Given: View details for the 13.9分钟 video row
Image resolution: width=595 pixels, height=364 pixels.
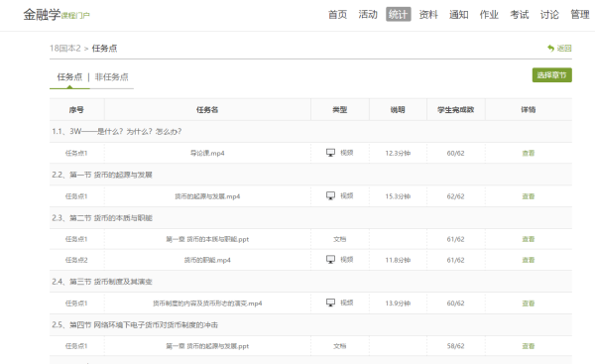Looking at the screenshot, I should [529, 303].
